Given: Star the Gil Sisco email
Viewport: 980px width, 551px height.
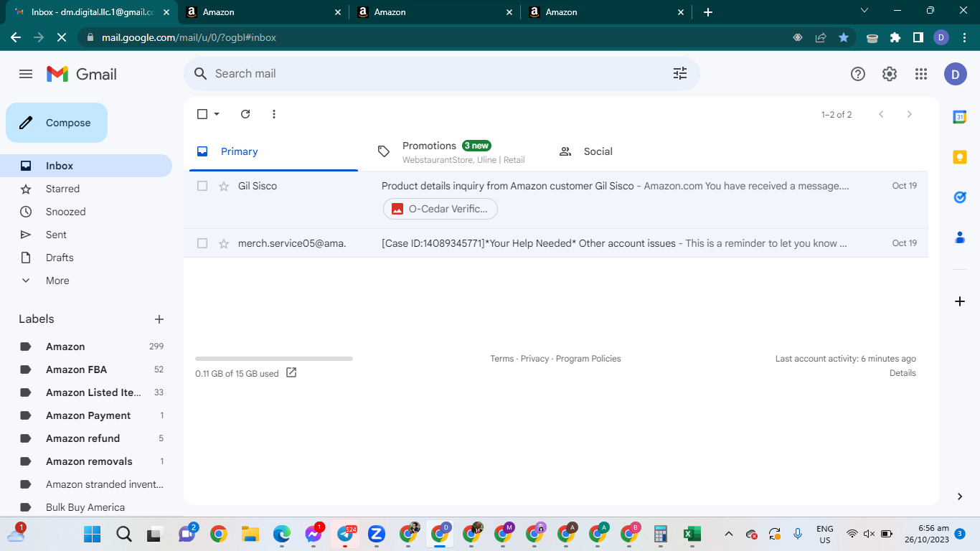Looking at the screenshot, I should tap(224, 186).
